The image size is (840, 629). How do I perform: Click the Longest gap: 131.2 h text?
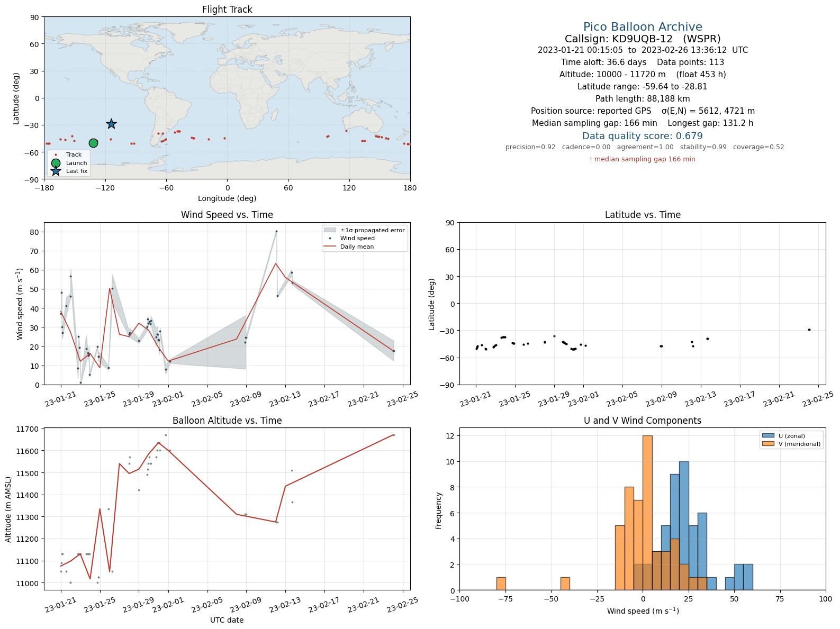[x=710, y=123]
